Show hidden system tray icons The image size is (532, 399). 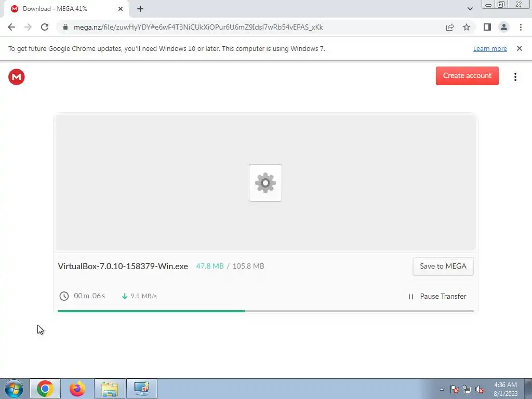coord(442,390)
